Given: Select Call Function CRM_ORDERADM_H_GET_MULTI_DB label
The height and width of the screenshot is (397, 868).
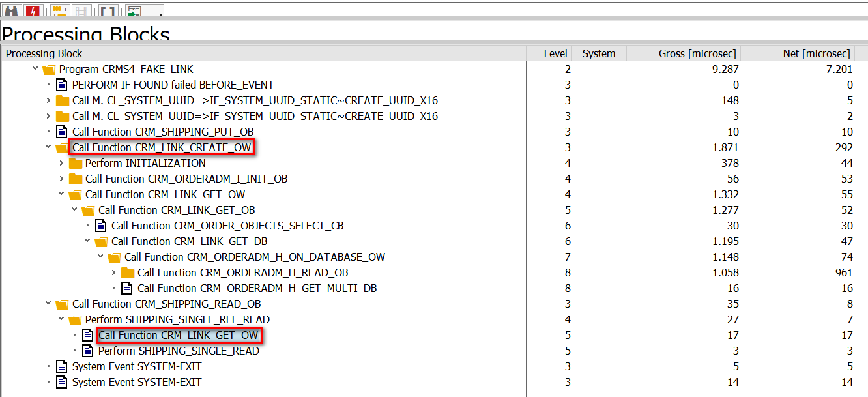Looking at the screenshot, I should 257,288.
